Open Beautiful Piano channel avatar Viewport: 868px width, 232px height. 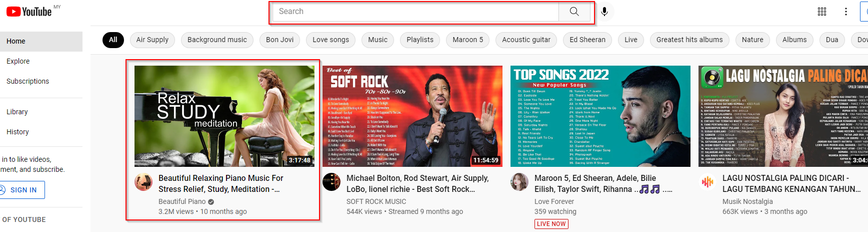point(144,182)
